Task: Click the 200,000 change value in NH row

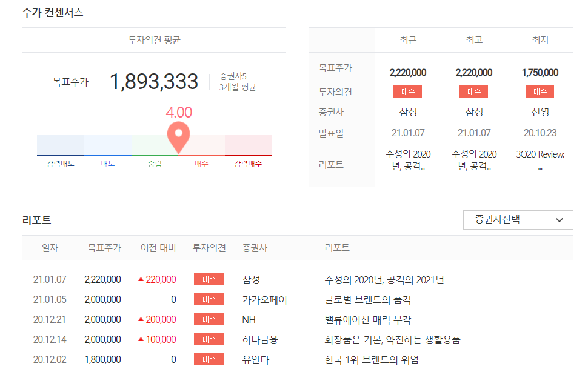Action: (x=161, y=319)
